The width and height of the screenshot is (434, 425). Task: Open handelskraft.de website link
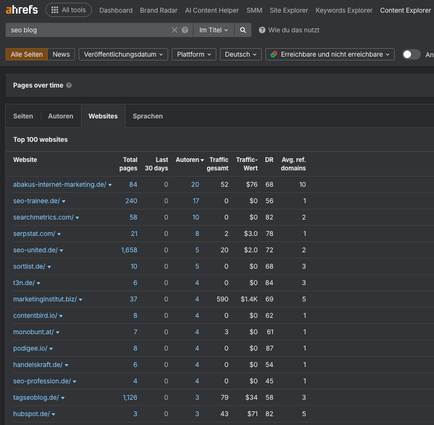click(x=38, y=364)
